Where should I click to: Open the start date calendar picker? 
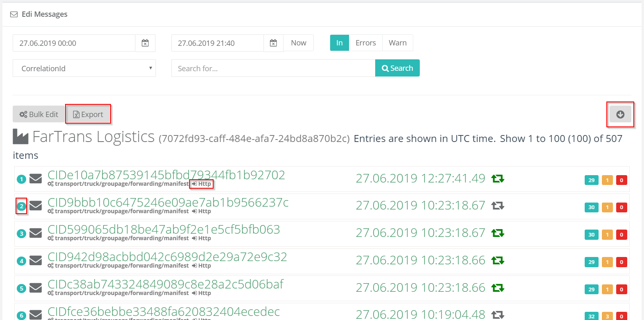pyautogui.click(x=145, y=43)
